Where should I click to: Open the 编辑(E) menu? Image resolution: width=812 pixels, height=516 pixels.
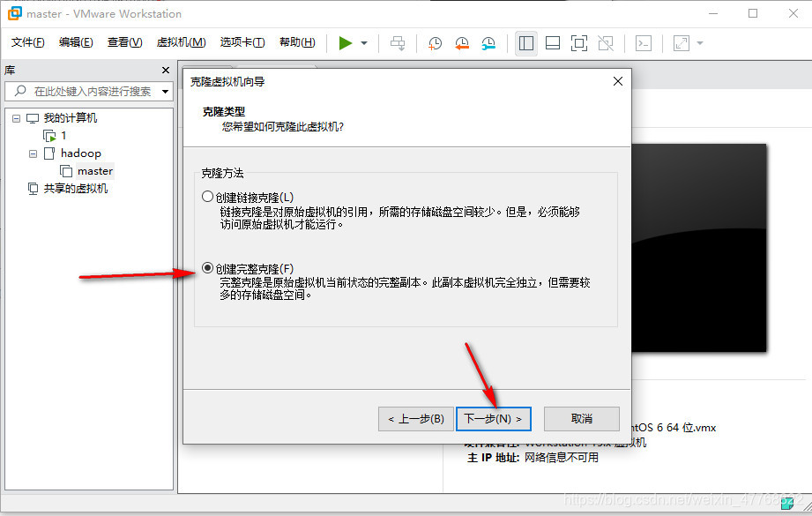point(76,42)
